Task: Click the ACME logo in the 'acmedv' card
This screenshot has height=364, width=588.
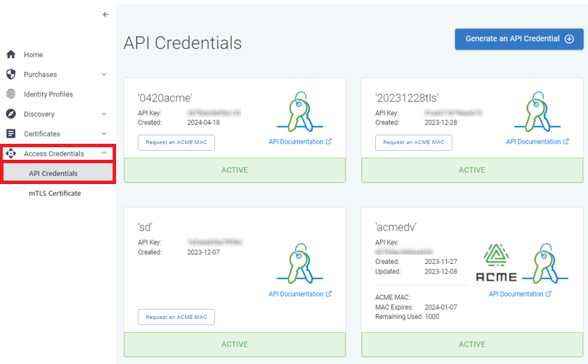Action: coord(496,263)
